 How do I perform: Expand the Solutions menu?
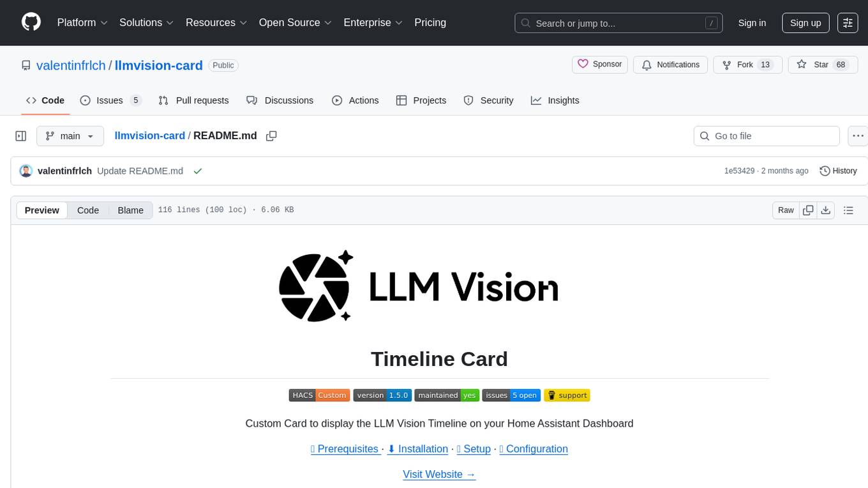click(147, 22)
